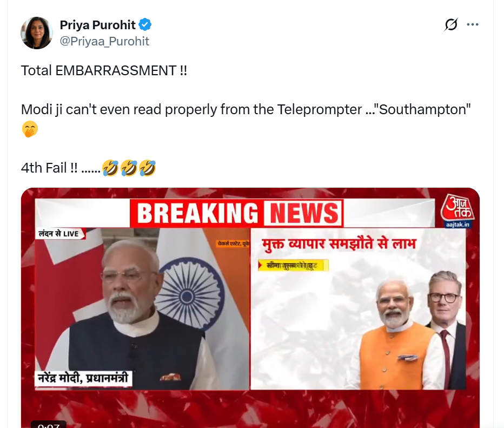Open Priya Purohit's profile picture
The image size is (504, 428).
[37, 33]
